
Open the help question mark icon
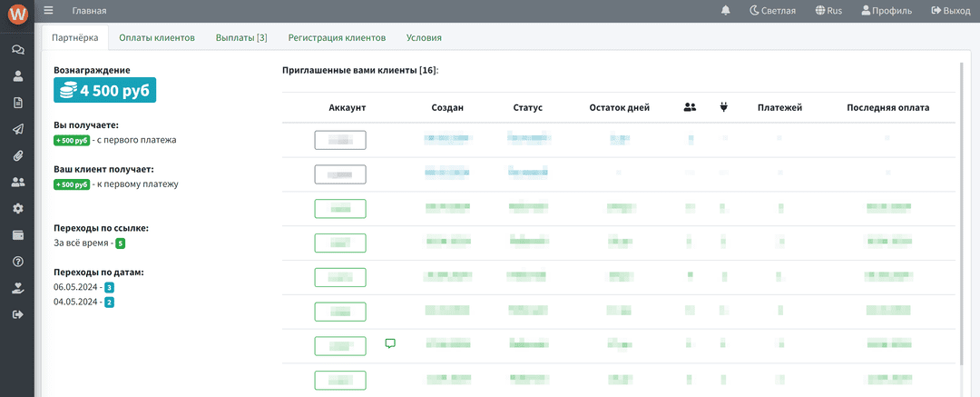tap(17, 262)
